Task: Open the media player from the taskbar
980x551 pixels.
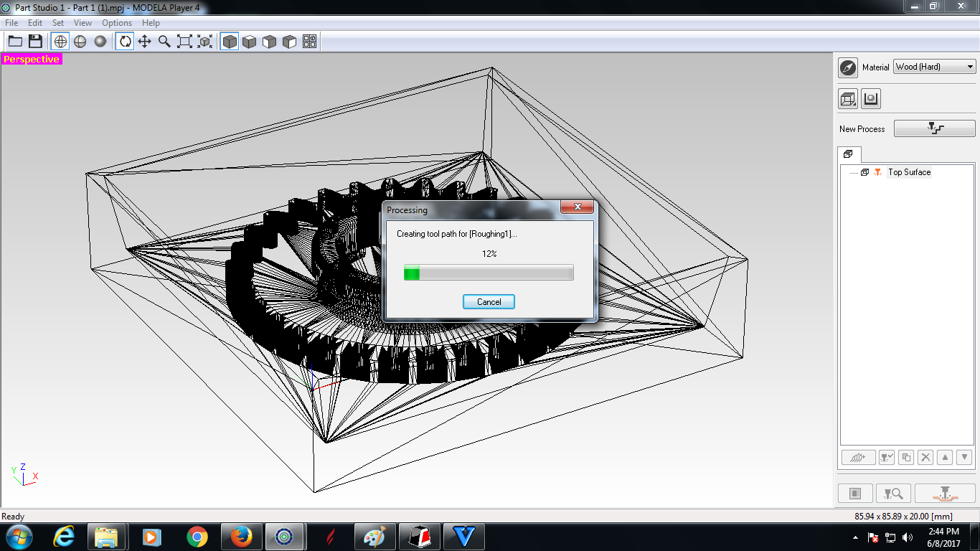Action: [151, 537]
